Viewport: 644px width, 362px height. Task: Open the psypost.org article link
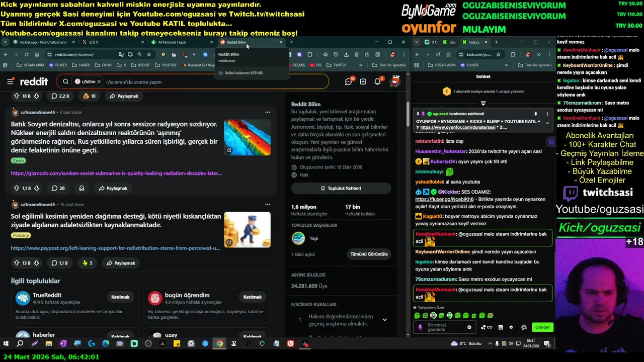(x=116, y=248)
